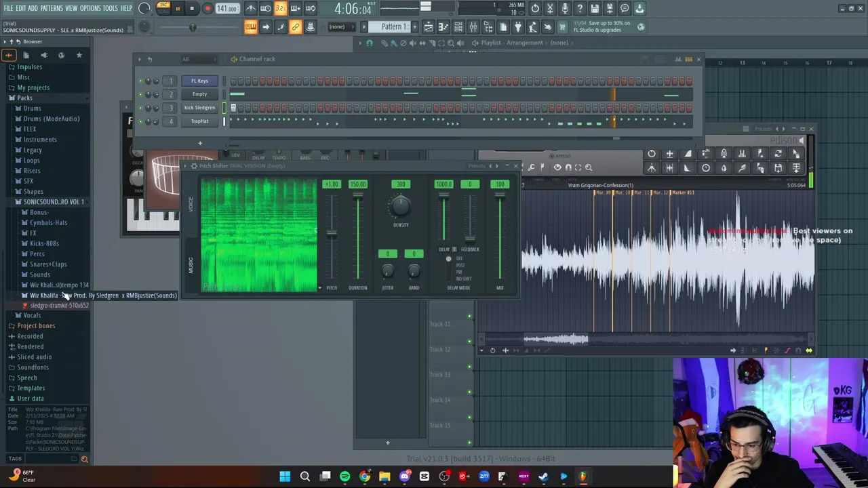Viewport: 868px width, 488px height.
Task: Open audio recording microphone icon
Action: pos(565,9)
